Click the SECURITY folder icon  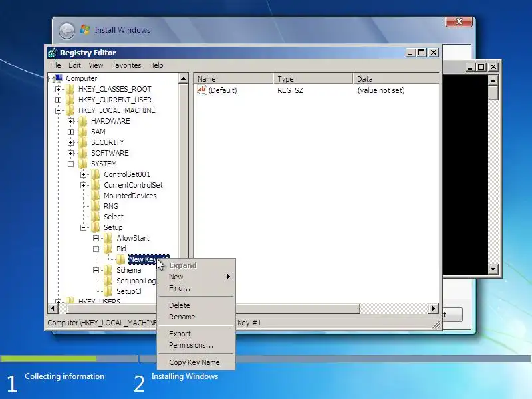(83, 142)
